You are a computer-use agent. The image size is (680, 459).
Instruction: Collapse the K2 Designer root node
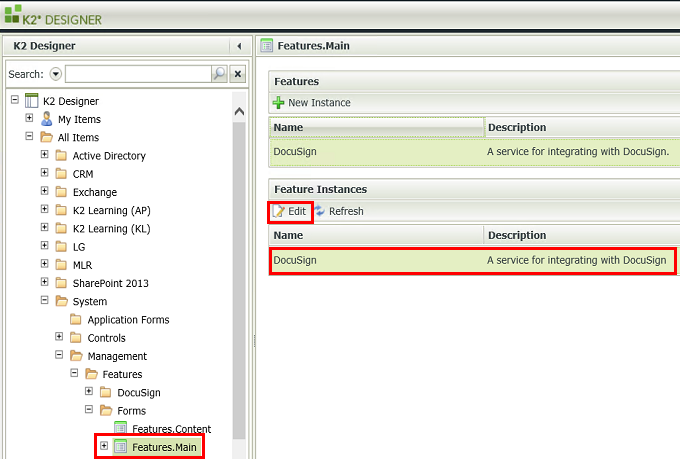click(15, 100)
